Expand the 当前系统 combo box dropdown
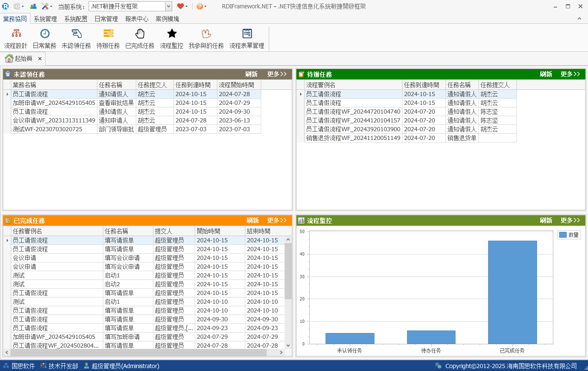 point(168,6)
